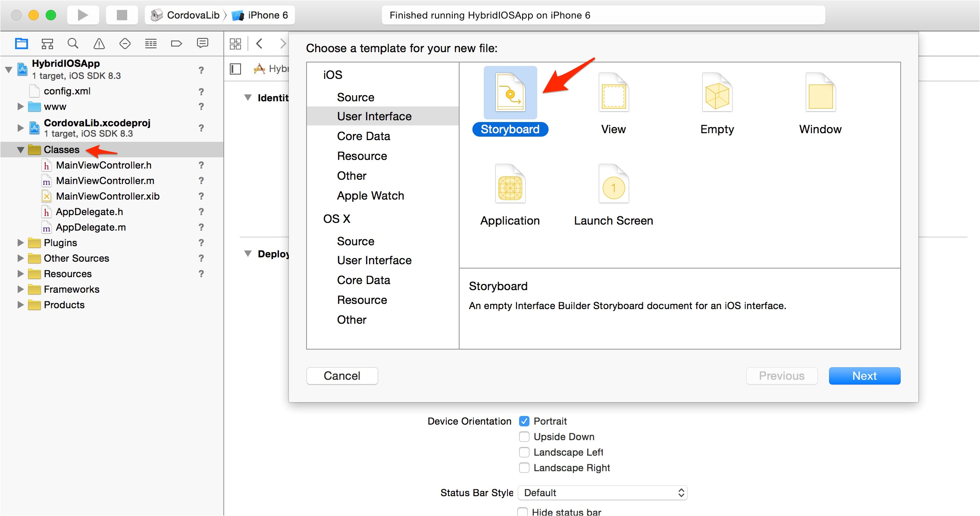Viewport: 980px width, 516px height.
Task: Open the related items grid icon
Action: click(x=235, y=44)
